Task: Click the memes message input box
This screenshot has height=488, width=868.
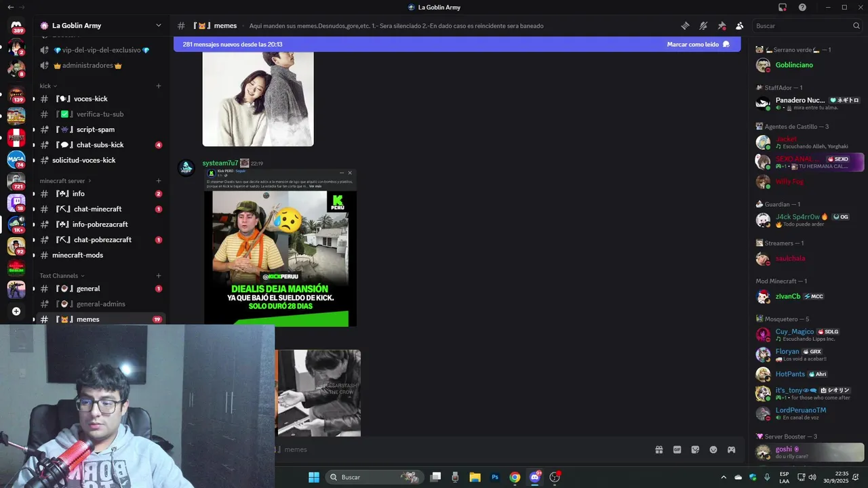Action: (x=461, y=449)
